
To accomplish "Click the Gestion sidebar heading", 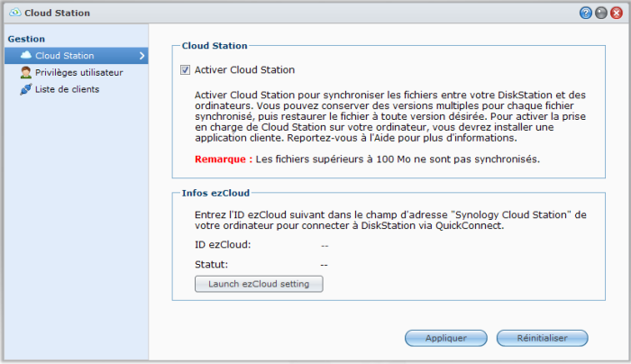I will click(25, 39).
